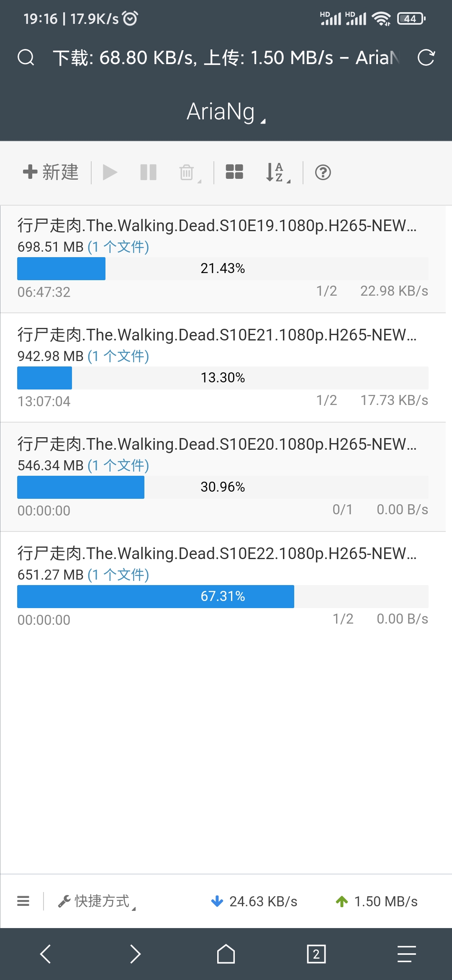Open file list link of S10E19 task

point(118,247)
